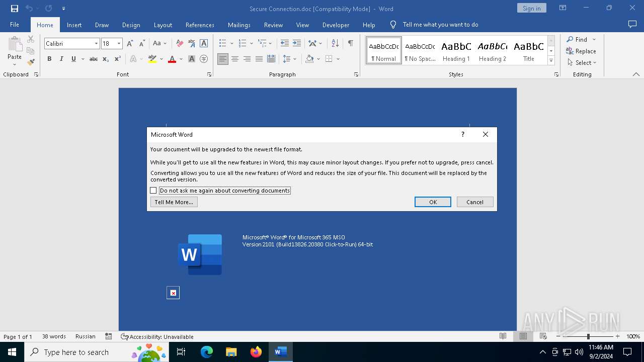
Task: Apply the yellow text highlight color
Action: (x=152, y=59)
